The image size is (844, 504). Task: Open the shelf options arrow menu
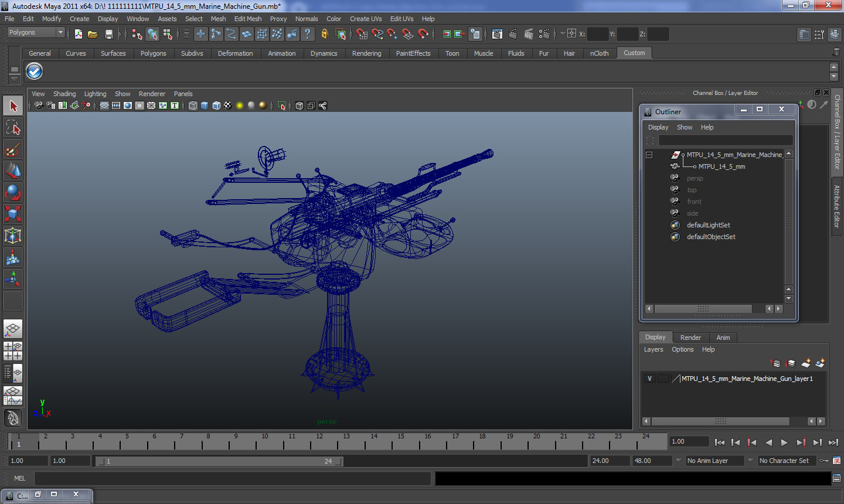click(x=14, y=79)
